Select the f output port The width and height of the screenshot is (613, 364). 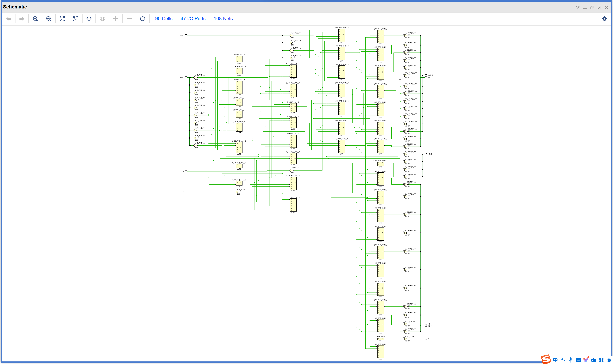coord(426,339)
